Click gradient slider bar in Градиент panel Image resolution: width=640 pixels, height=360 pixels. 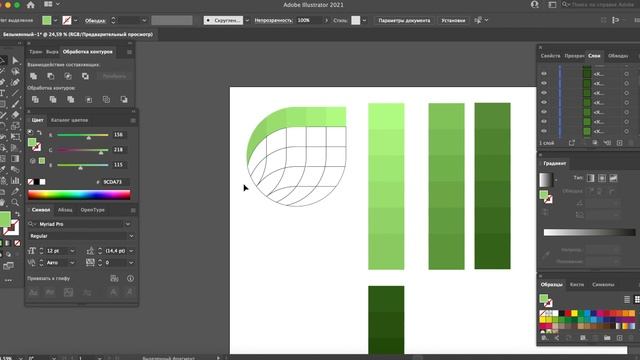[x=589, y=232]
